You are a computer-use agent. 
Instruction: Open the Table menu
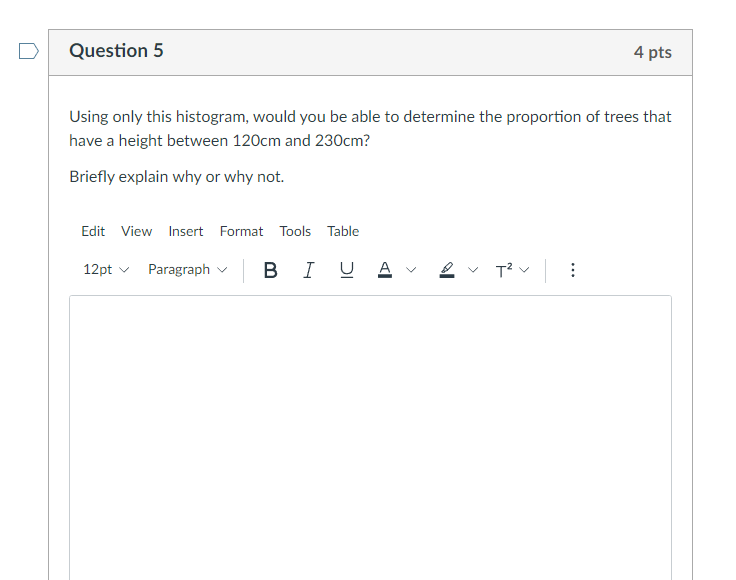point(343,231)
